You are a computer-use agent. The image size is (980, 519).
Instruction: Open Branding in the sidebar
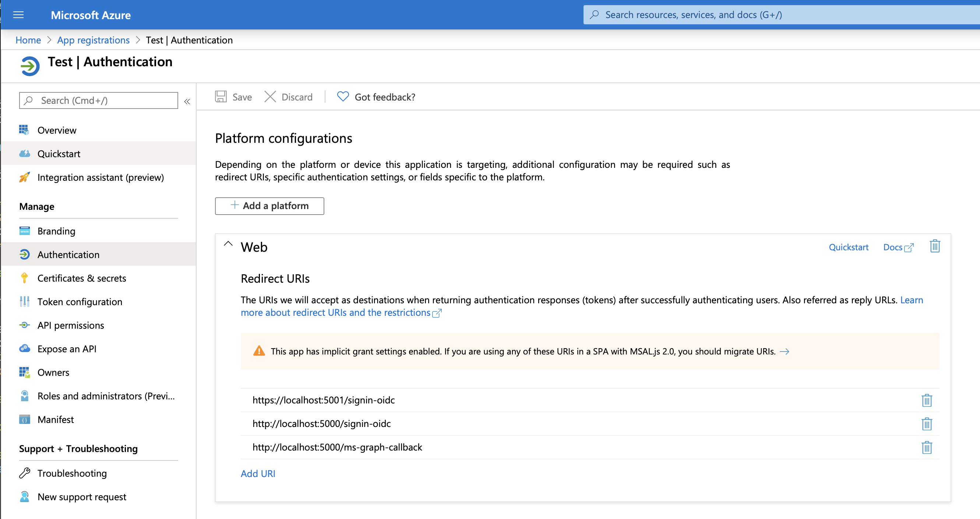click(98, 231)
